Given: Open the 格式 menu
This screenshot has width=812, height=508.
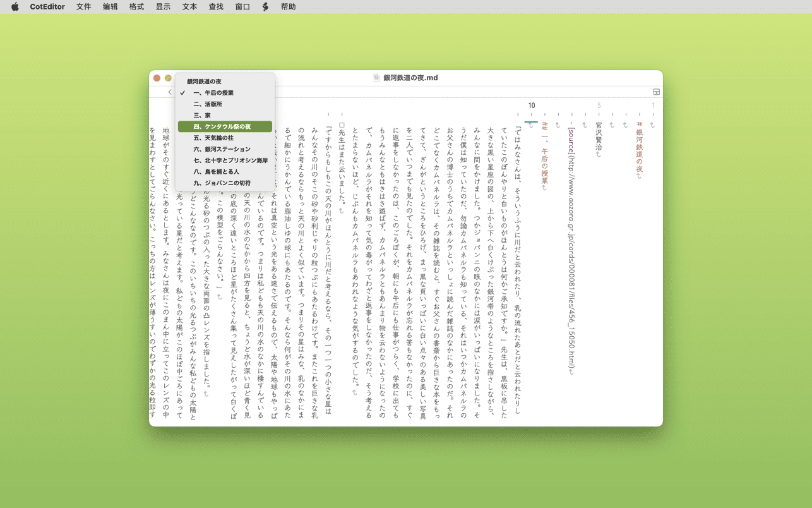Looking at the screenshot, I should click(x=136, y=7).
